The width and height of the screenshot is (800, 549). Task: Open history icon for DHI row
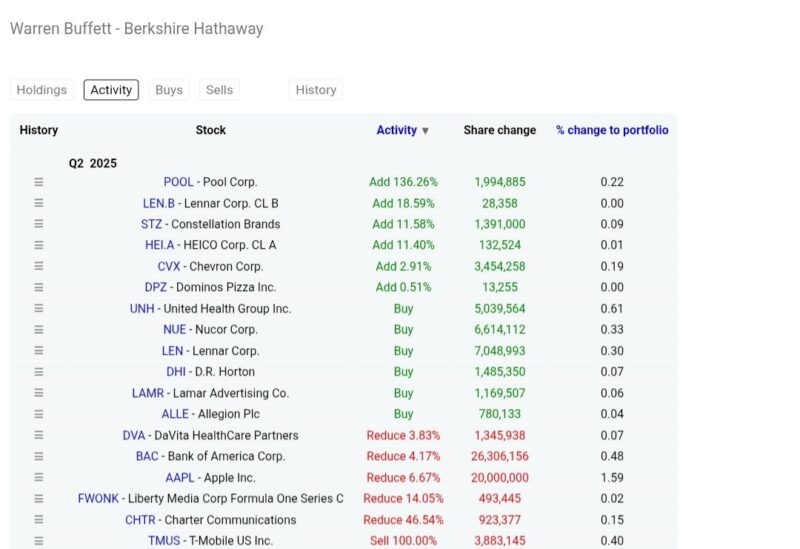point(39,371)
